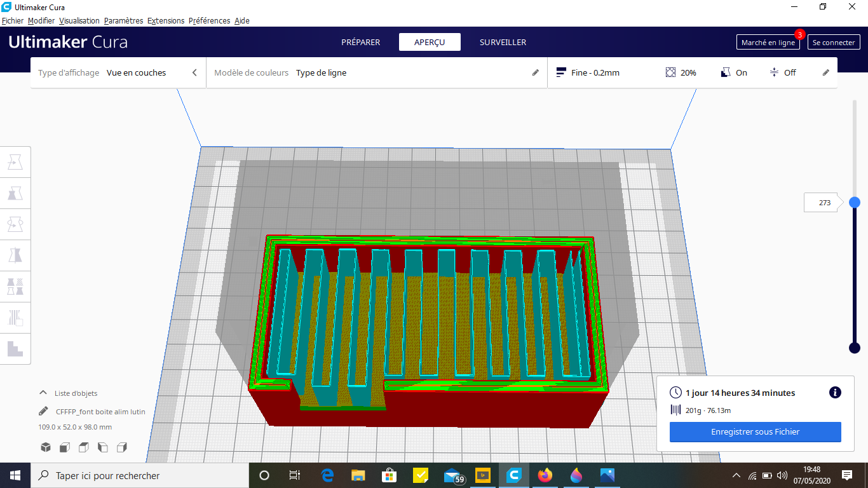Viewport: 868px width, 488px height.
Task: Select the Move tool in left toolbar
Action: (15, 163)
